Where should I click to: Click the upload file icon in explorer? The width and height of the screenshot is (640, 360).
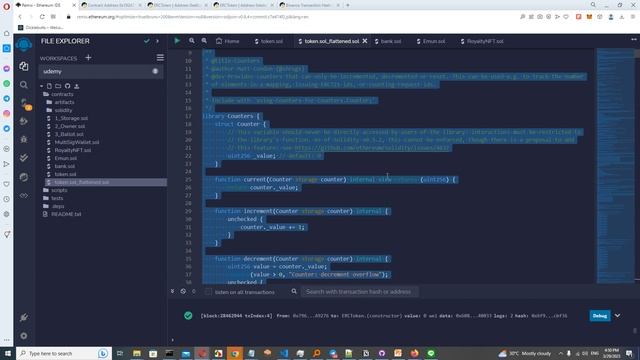76,86
